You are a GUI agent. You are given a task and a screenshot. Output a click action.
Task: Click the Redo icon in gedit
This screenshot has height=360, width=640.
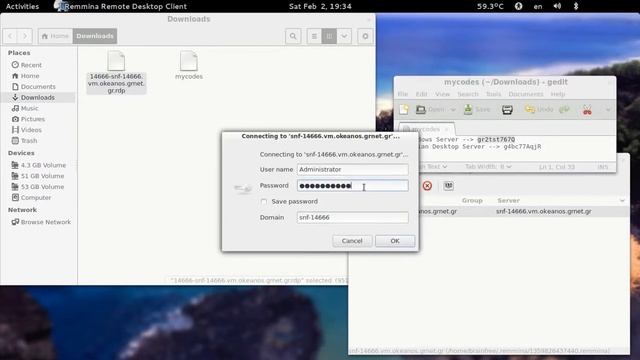[x=564, y=109]
